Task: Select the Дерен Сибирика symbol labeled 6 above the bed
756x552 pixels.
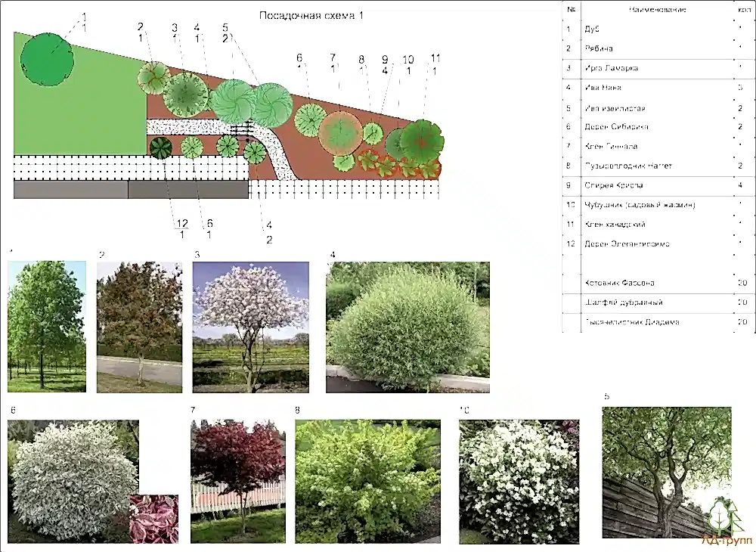Action: [x=310, y=119]
